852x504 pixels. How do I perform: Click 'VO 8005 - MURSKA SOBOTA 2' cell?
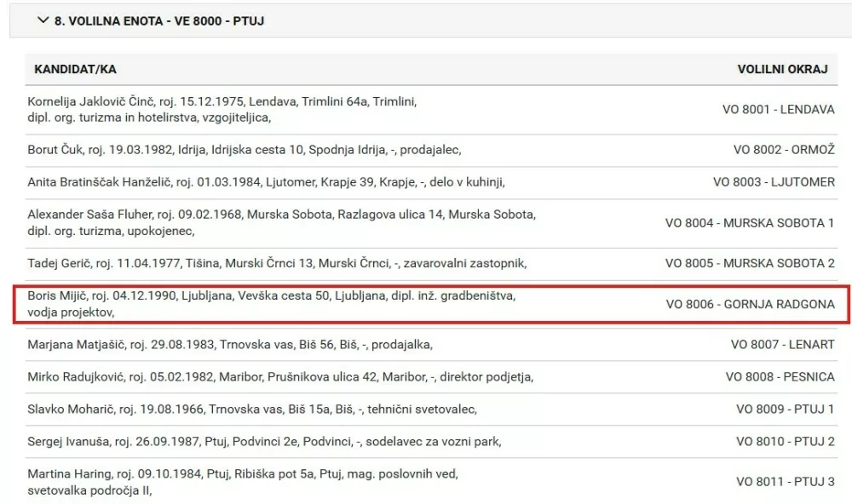click(750, 263)
